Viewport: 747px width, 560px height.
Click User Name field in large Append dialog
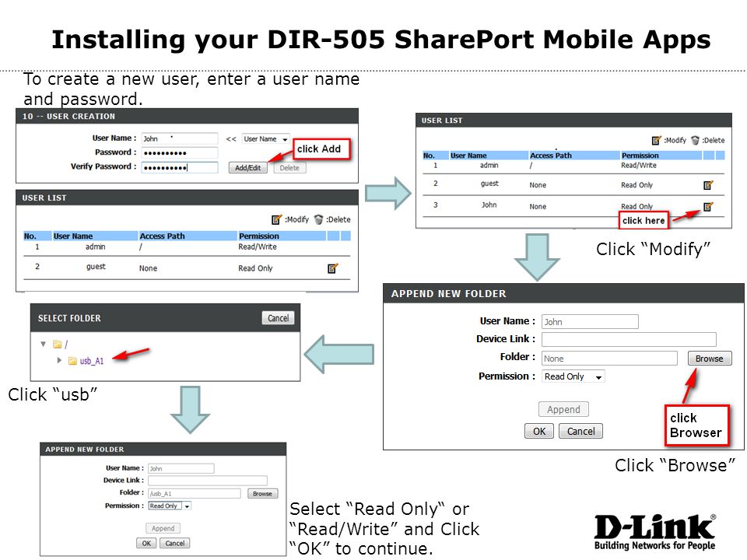(590, 321)
